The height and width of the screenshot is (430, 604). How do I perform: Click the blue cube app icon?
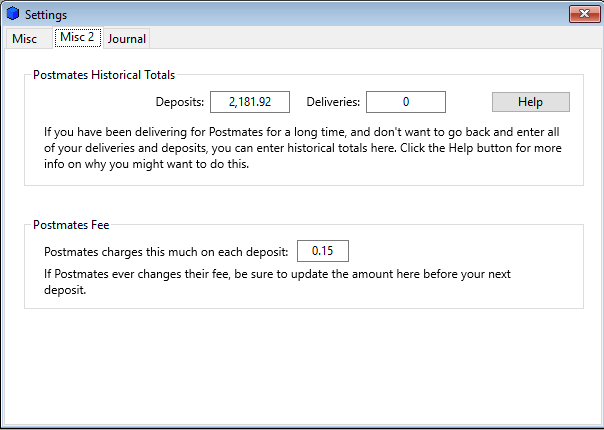(x=13, y=13)
